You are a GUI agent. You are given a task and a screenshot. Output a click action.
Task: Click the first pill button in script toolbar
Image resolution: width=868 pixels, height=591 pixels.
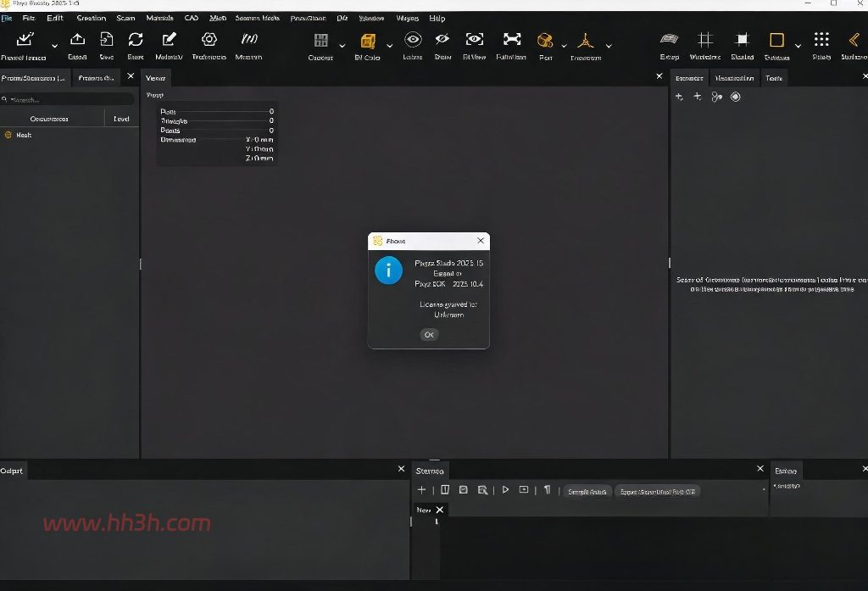coord(587,492)
